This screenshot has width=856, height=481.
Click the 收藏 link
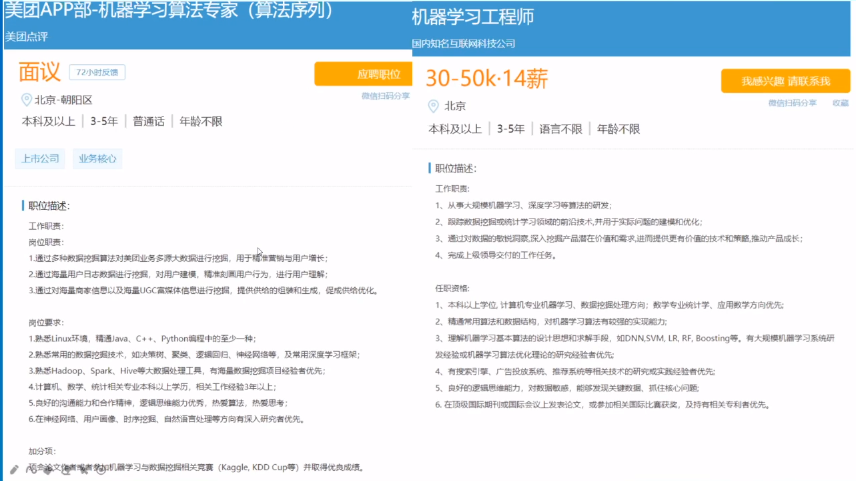(840, 103)
